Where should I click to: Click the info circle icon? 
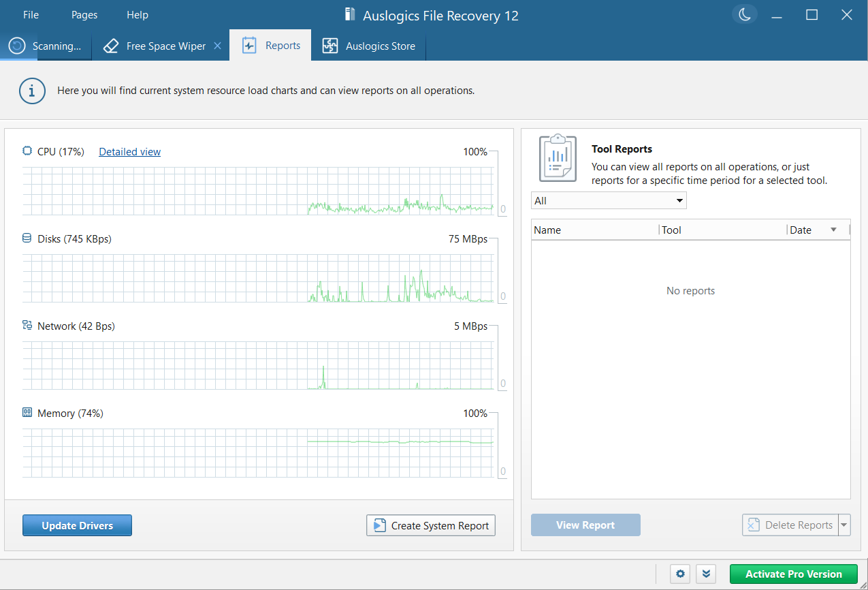pyautogui.click(x=32, y=91)
